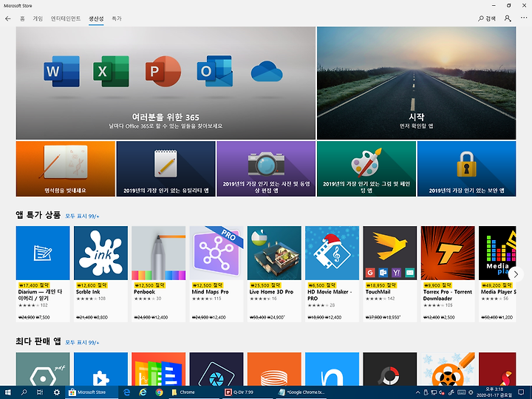Click the PowerPoint icon in the banner
This screenshot has width=532, height=399.
pos(163,72)
